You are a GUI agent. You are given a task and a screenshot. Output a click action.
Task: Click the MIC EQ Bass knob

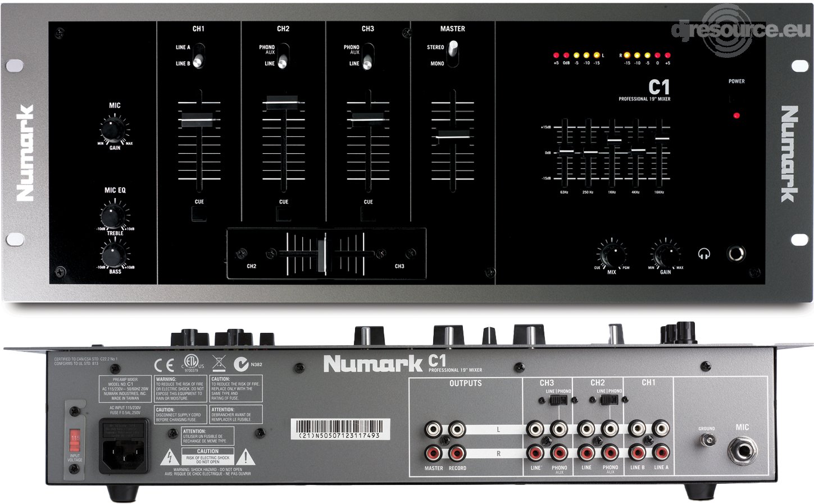click(x=114, y=254)
